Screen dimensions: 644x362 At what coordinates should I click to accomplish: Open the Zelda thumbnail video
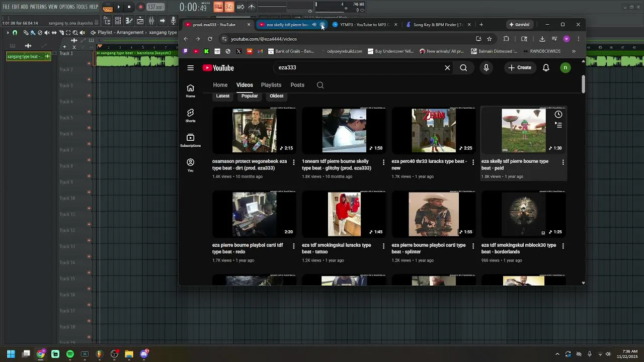point(434,131)
